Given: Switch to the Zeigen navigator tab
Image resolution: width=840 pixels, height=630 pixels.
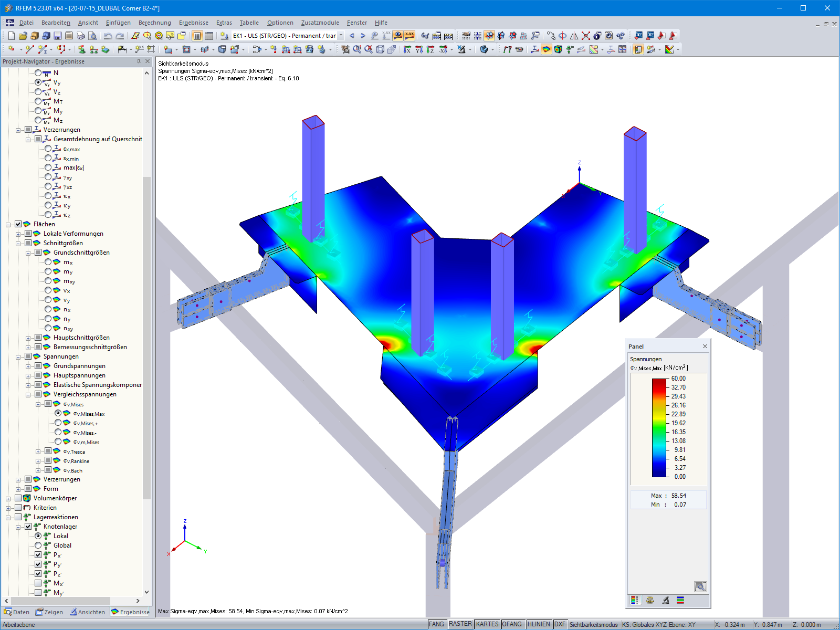Looking at the screenshot, I should [x=49, y=612].
